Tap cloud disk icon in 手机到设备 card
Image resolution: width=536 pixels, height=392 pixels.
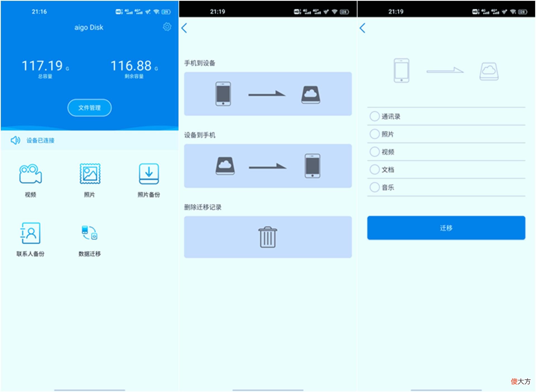(311, 95)
